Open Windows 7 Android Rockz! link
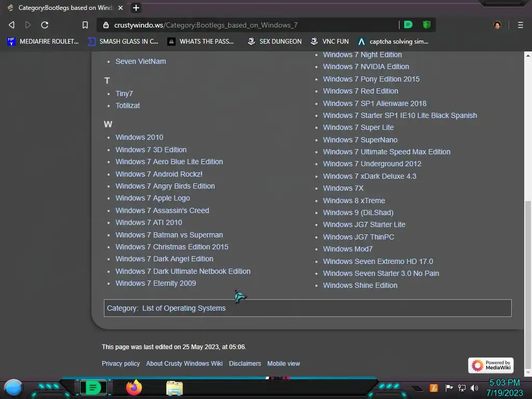This screenshot has height=399, width=532. pos(159,174)
